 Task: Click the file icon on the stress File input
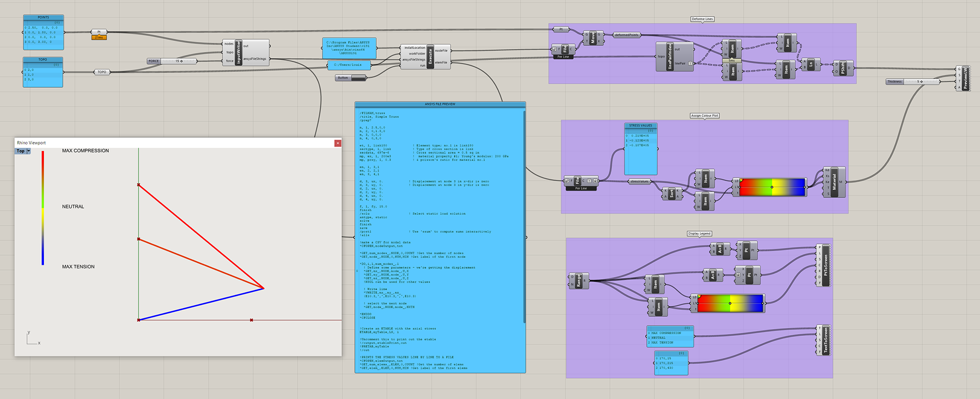pos(567,181)
